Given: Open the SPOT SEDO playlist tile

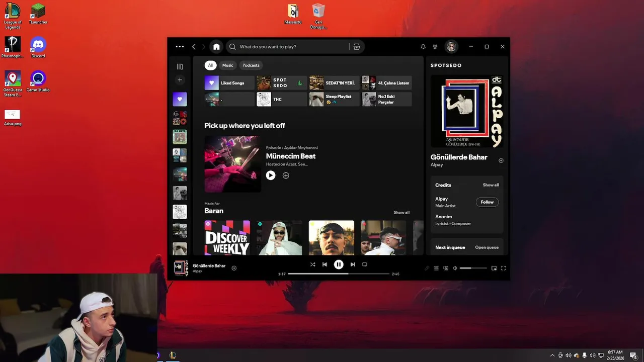Looking at the screenshot, I should coord(282,83).
